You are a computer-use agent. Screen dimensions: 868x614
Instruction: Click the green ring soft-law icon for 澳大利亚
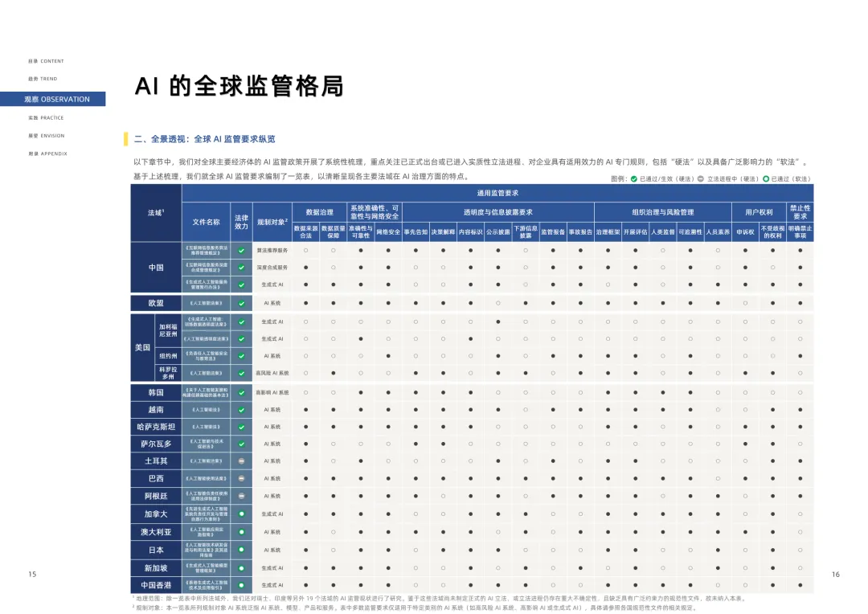[x=241, y=532]
